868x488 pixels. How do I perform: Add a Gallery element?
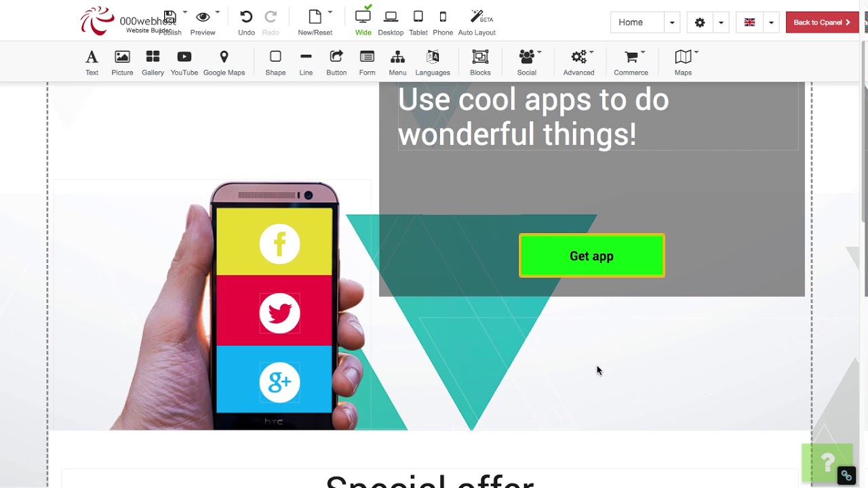click(153, 62)
